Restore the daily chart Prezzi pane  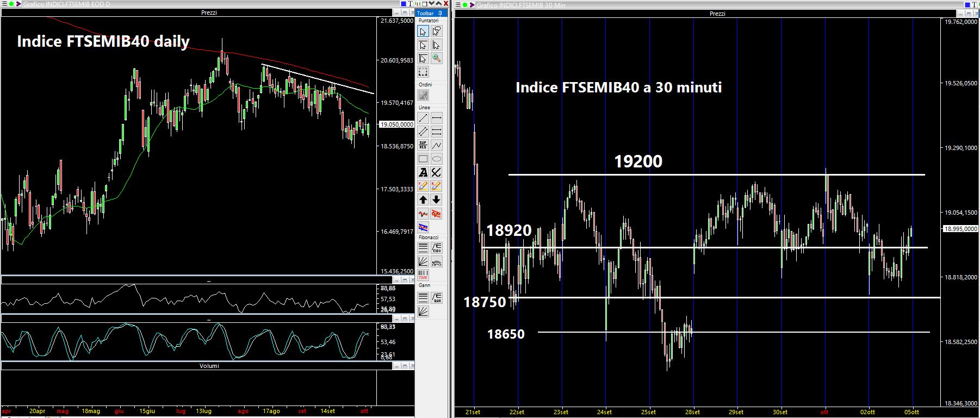[x=404, y=13]
